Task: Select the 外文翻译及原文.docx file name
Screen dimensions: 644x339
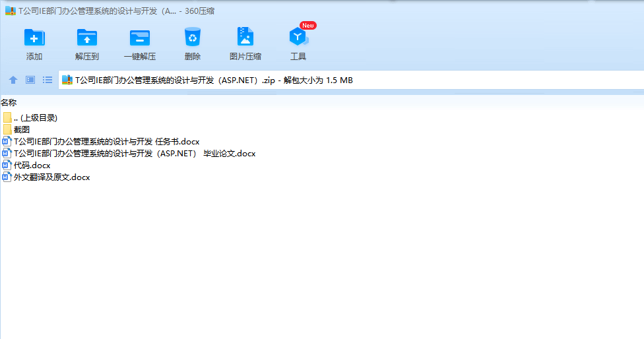Action: point(51,177)
